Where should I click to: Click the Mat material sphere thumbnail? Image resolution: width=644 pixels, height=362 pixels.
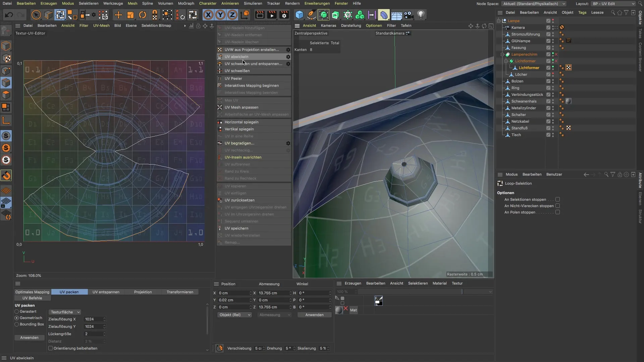click(339, 310)
